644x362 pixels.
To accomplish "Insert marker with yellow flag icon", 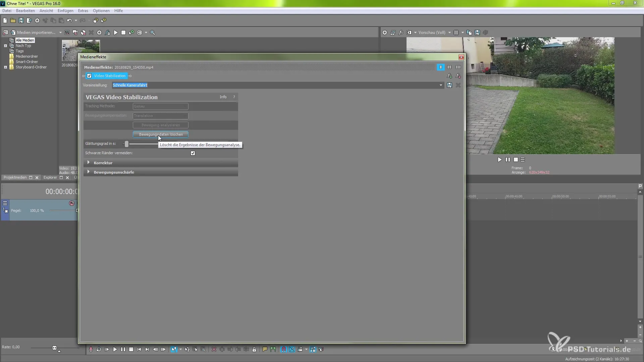I will pyautogui.click(x=265, y=349).
